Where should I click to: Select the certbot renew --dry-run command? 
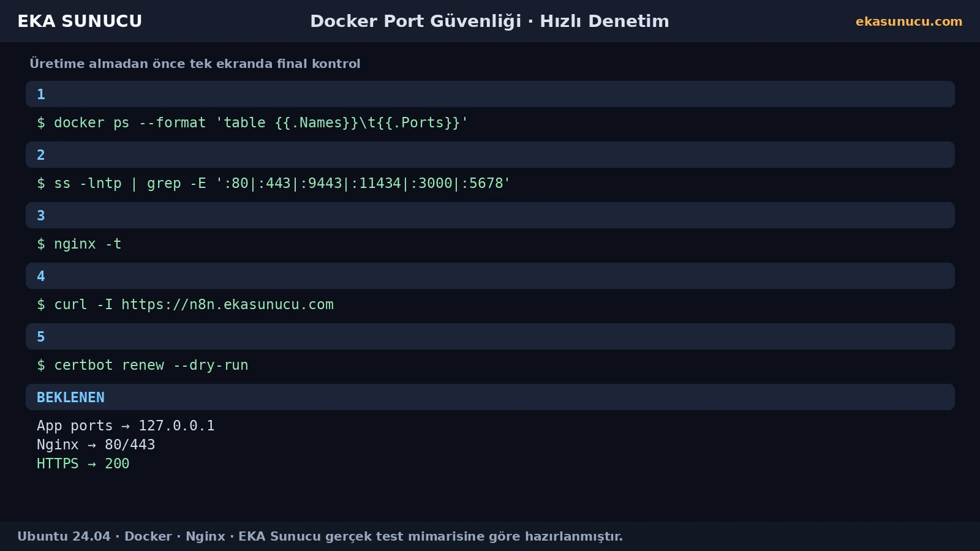coord(143,365)
